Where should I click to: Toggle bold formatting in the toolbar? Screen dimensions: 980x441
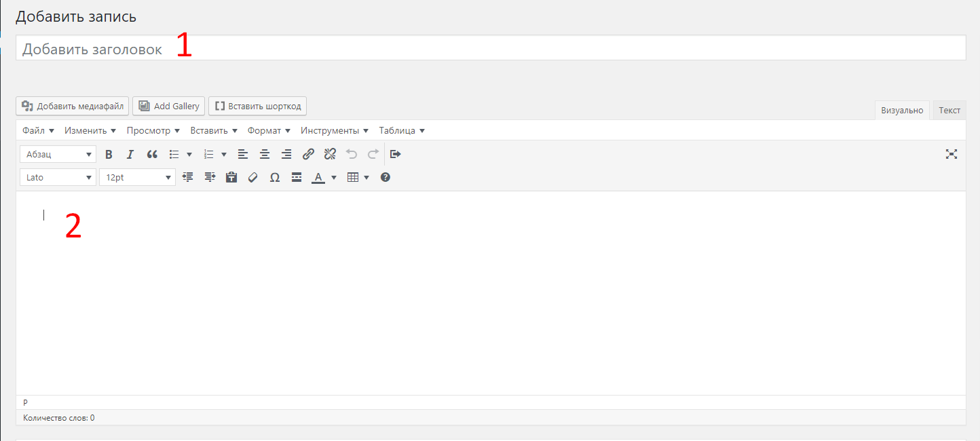point(109,155)
